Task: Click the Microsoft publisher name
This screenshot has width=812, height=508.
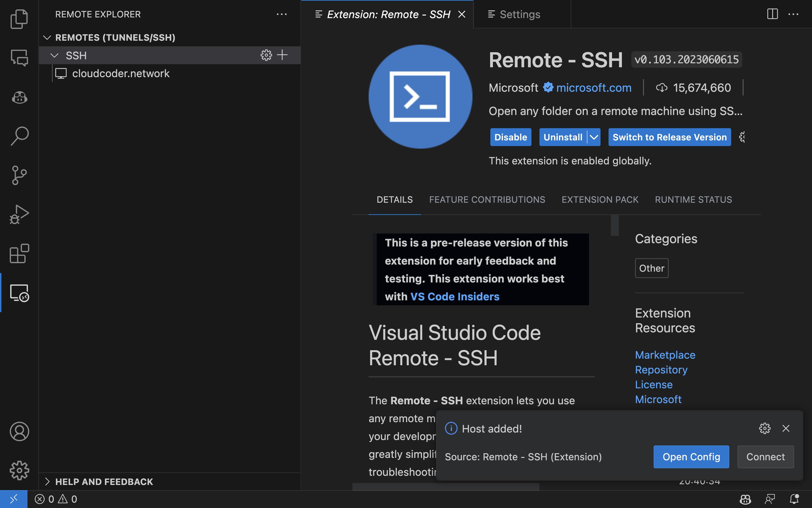Action: click(x=513, y=88)
